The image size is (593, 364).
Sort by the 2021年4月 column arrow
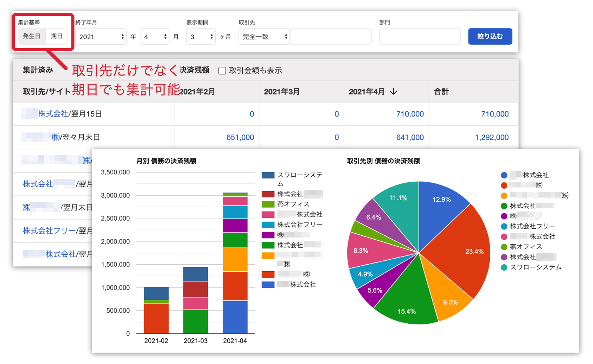tap(394, 92)
